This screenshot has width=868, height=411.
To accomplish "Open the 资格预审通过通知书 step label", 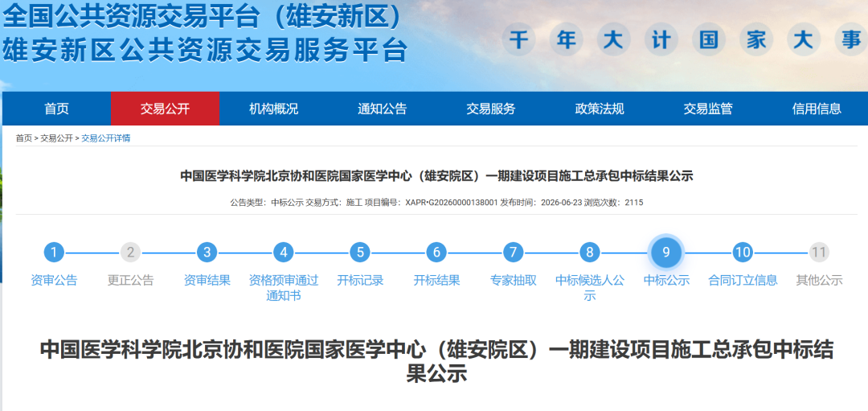I will 284,288.
